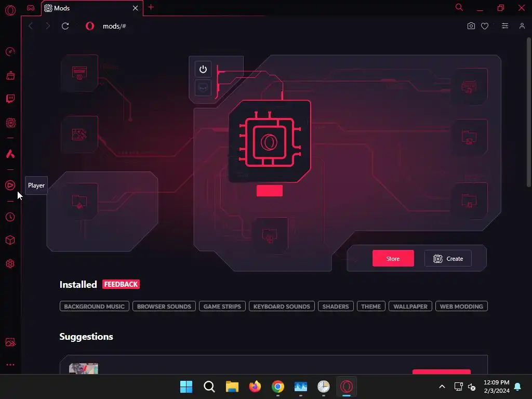Bookmark the page with heart icon

pos(485,26)
